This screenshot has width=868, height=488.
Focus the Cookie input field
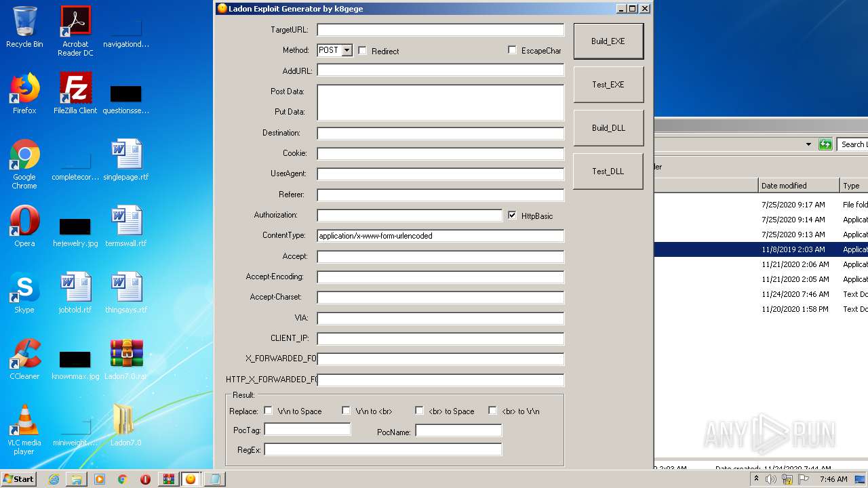441,154
